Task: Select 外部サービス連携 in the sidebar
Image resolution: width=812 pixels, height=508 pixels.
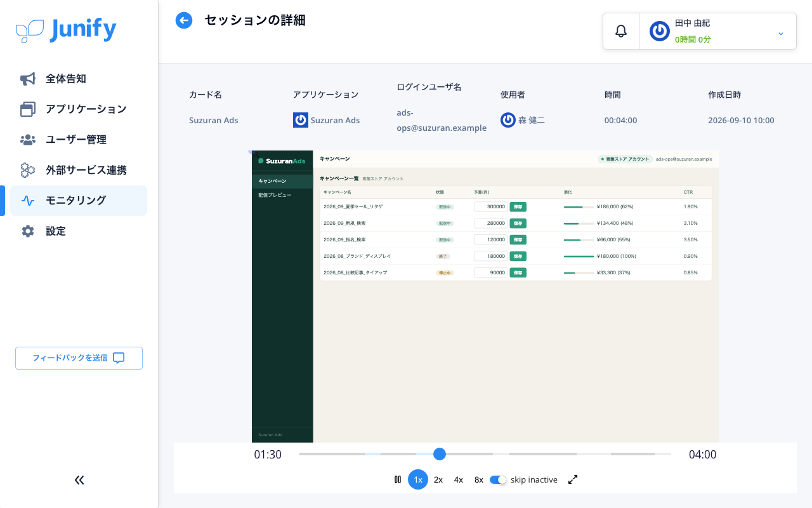Action: click(x=79, y=170)
